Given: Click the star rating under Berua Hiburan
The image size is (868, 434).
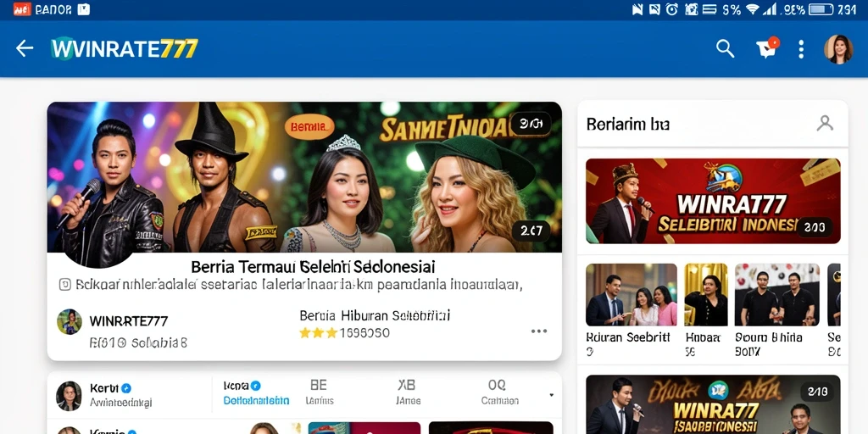Looking at the screenshot, I should coord(319,332).
